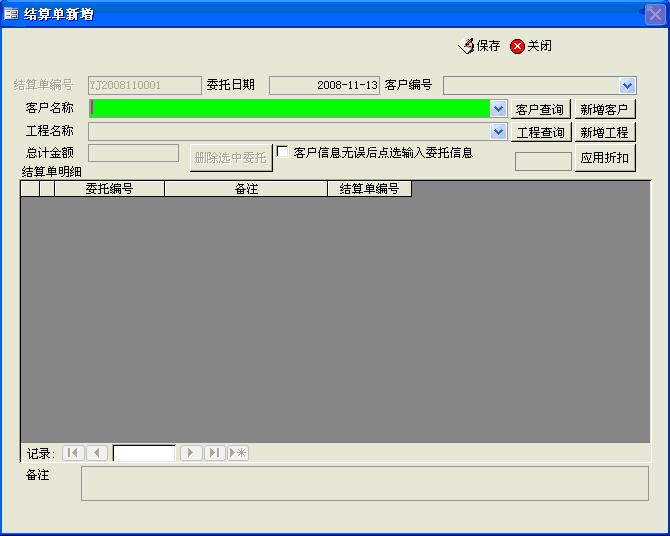Click the 记录: label
The height and width of the screenshot is (536, 670).
click(41, 453)
